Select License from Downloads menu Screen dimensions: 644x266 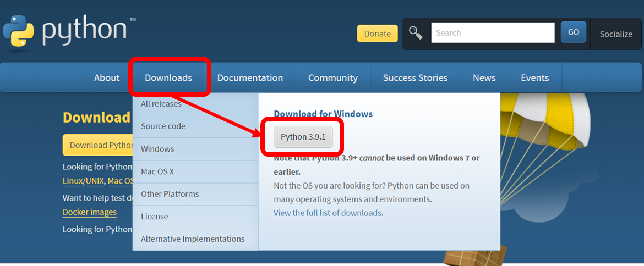click(x=195, y=217)
